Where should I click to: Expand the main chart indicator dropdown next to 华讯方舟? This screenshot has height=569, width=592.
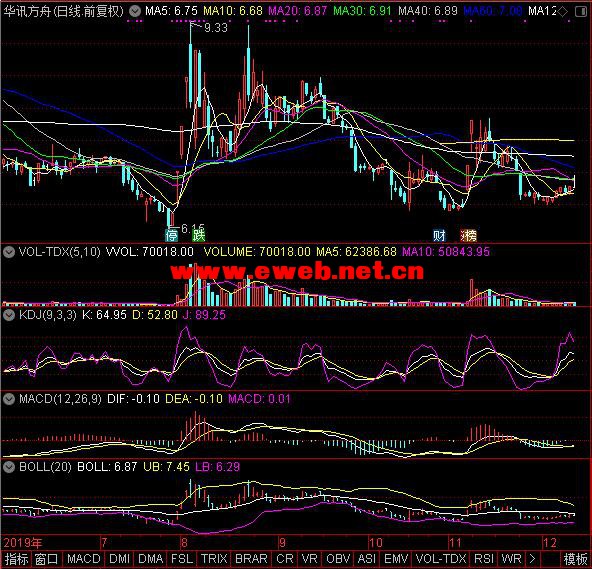point(134,11)
